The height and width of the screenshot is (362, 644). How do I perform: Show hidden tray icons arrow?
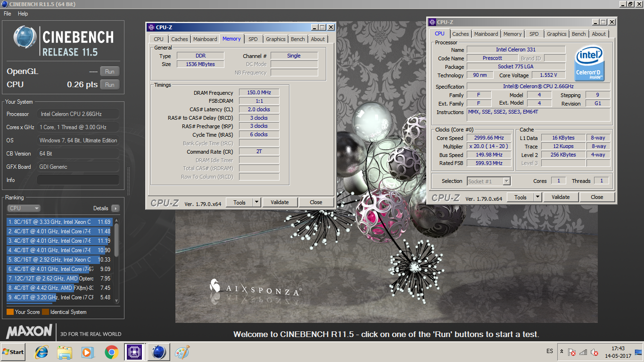click(561, 352)
